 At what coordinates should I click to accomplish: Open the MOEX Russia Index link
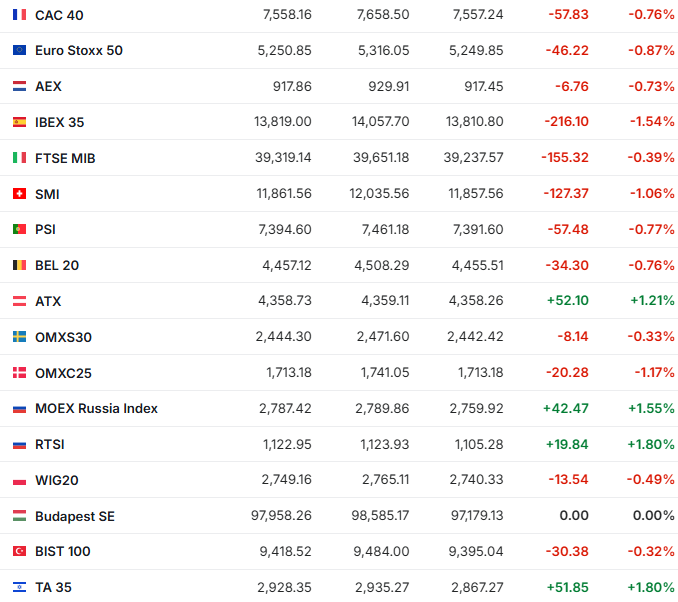point(96,408)
